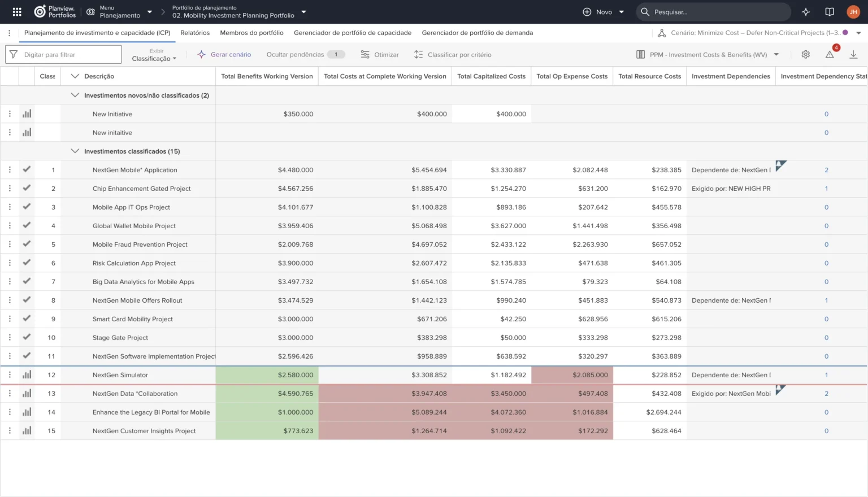Image resolution: width=868 pixels, height=497 pixels.
Task: Open row actions menu for New Initiative
Action: tap(10, 114)
